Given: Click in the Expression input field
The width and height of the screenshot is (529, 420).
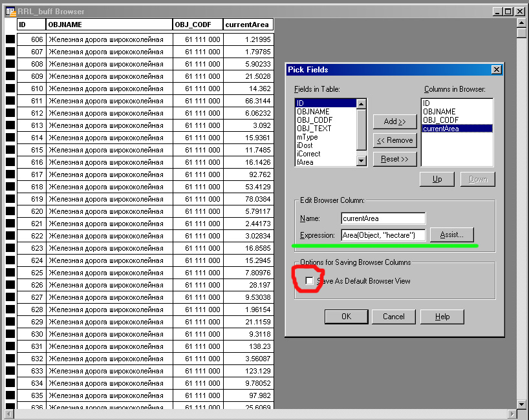Looking at the screenshot, I should pyautogui.click(x=383, y=235).
